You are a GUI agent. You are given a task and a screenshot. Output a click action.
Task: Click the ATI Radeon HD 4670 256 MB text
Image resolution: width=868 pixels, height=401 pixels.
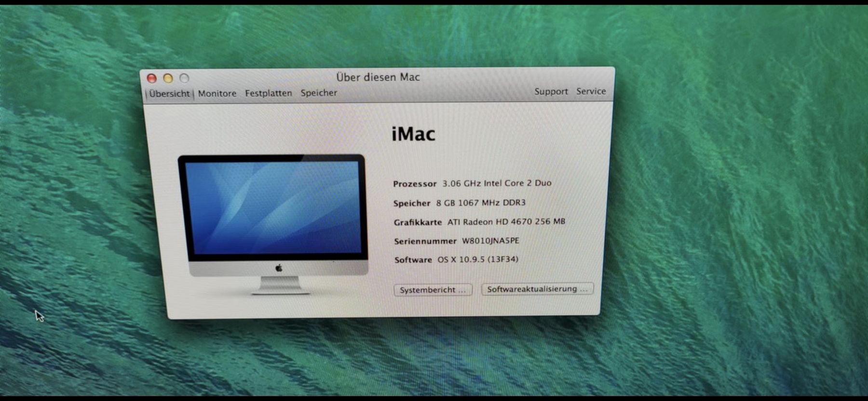[506, 221]
